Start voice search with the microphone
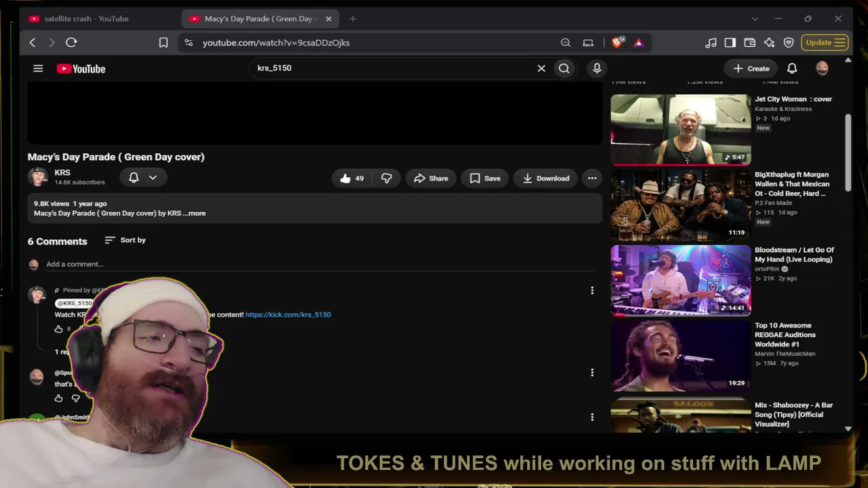868x488 pixels. point(597,68)
